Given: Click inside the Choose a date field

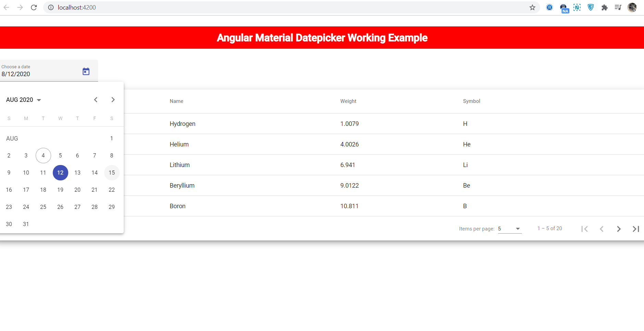Looking at the screenshot, I should (34, 74).
